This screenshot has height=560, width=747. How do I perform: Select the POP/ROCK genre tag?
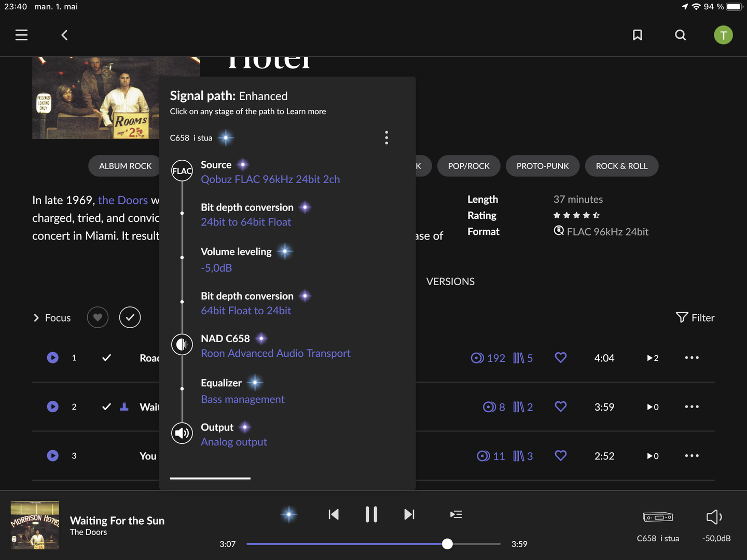click(x=469, y=166)
